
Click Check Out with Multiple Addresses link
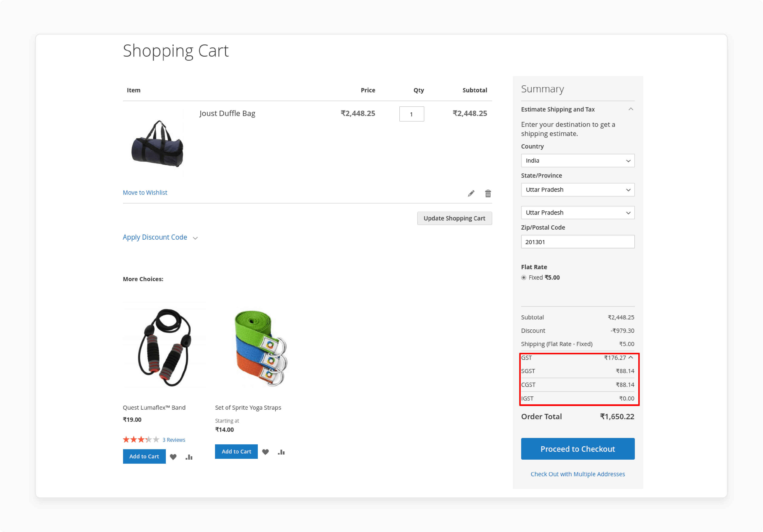[x=578, y=473]
